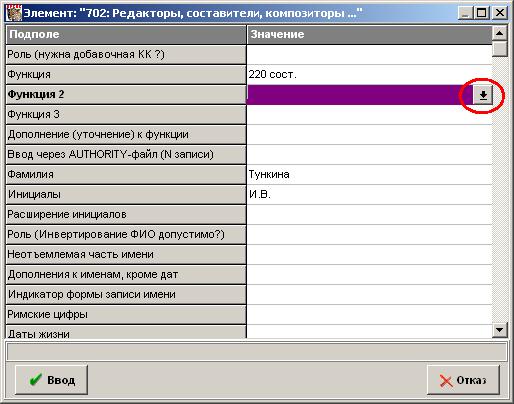Viewport: 514px width, 404px height.
Task: Click the Роль (нужна добавочная КК ?) value cell
Action: tap(369, 54)
